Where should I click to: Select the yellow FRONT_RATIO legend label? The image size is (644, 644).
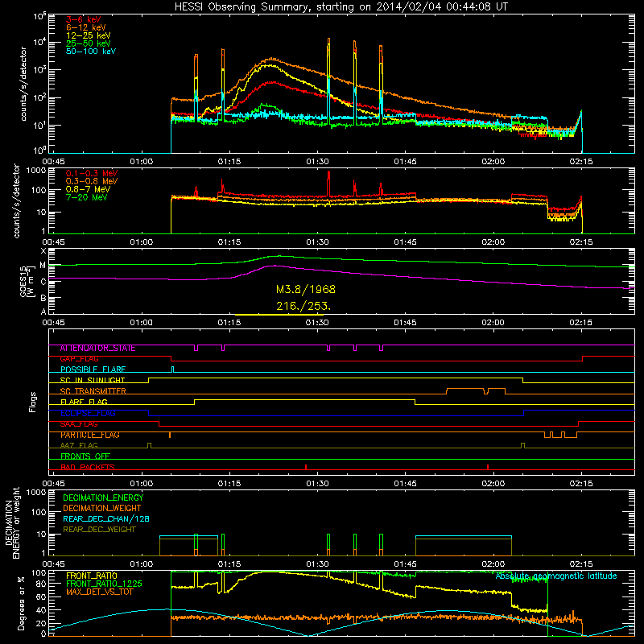[92, 576]
